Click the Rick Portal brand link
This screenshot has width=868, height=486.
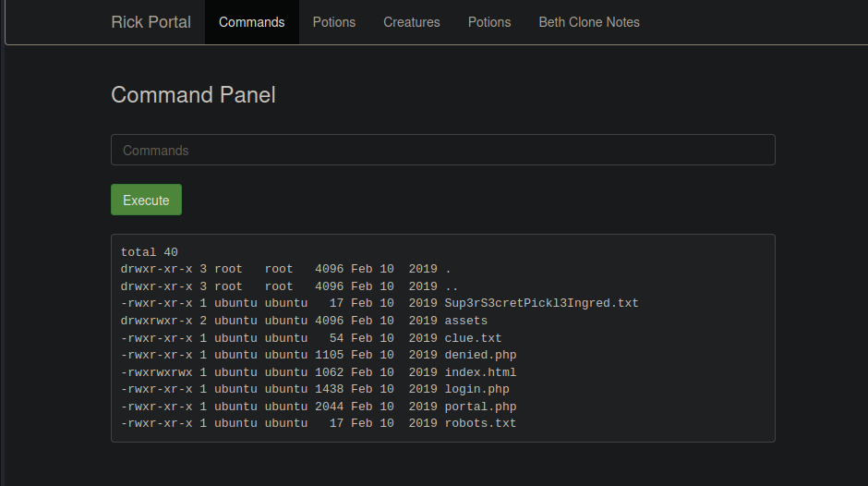pos(151,22)
